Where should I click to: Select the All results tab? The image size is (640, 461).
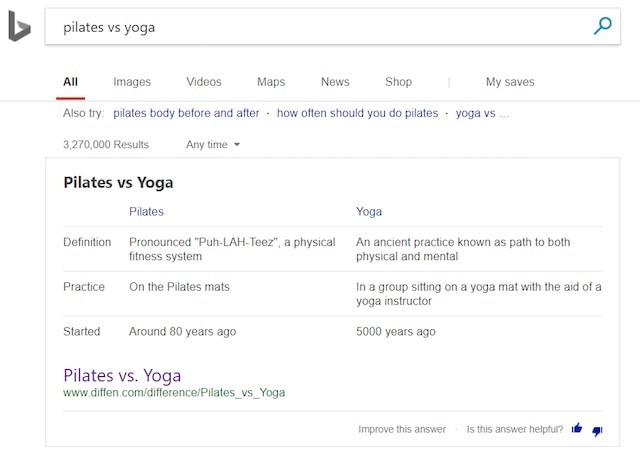[70, 82]
